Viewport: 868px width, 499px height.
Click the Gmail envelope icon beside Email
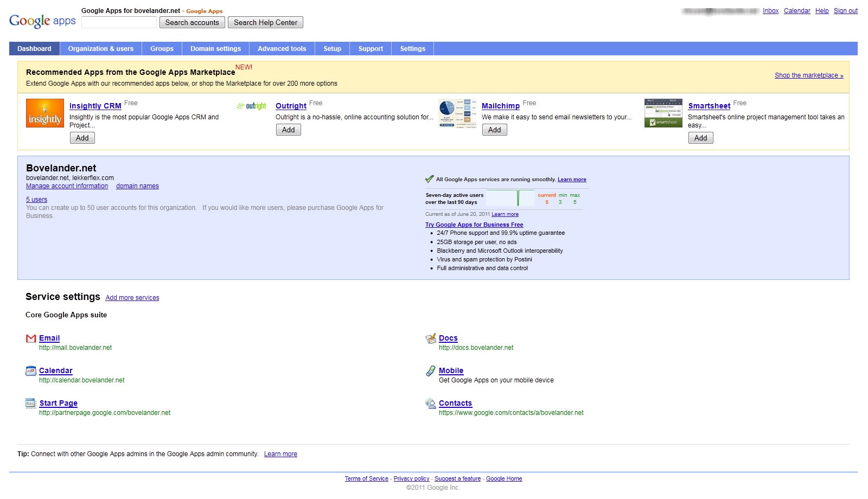pyautogui.click(x=31, y=338)
